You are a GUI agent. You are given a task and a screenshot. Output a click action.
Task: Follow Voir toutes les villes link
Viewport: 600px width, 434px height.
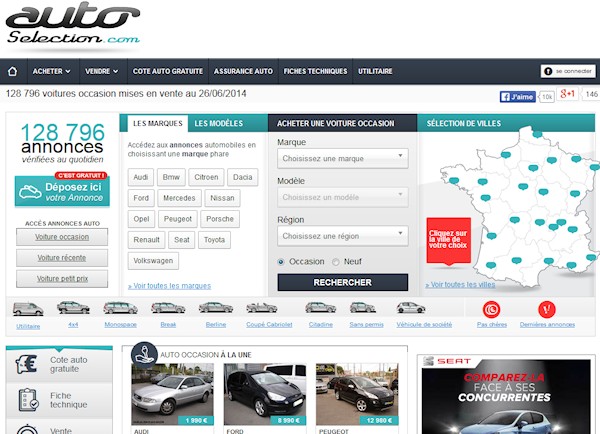tap(460, 285)
